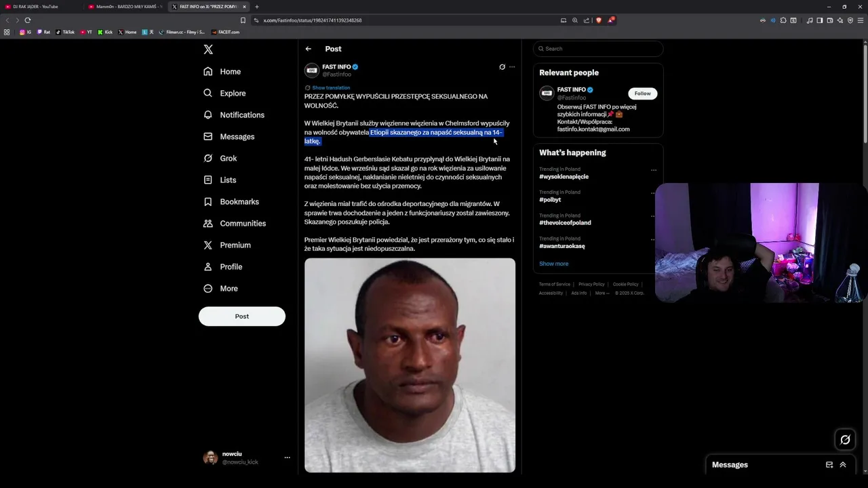Click Show more under What's happening
868x488 pixels.
click(x=553, y=264)
